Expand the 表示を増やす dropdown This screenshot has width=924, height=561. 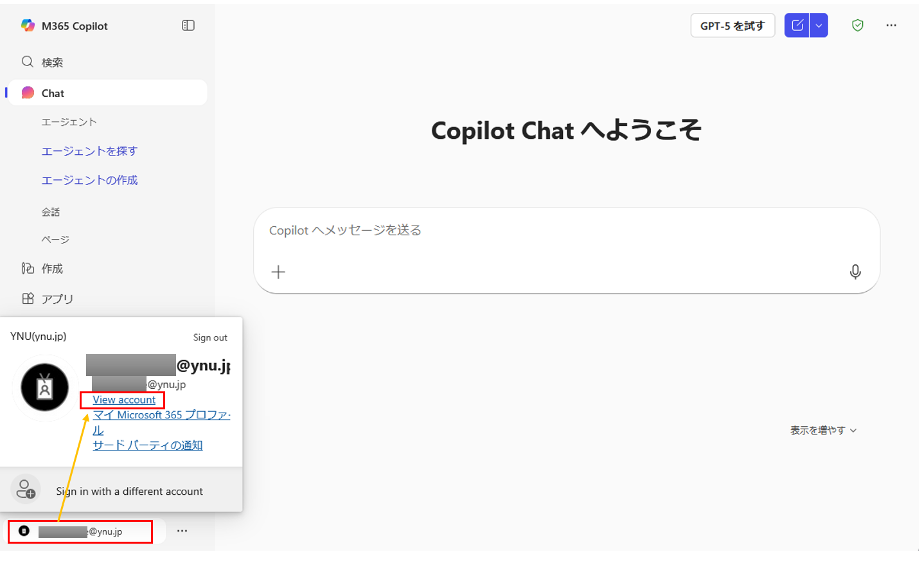coord(823,430)
